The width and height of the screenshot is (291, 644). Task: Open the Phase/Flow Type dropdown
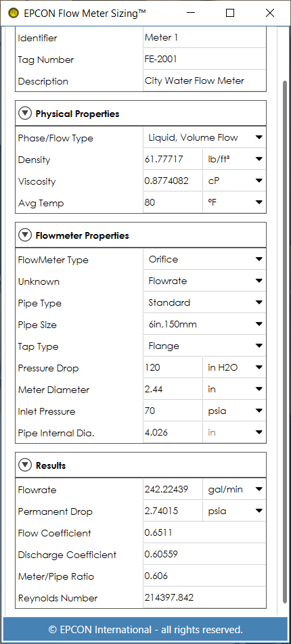coord(205,137)
